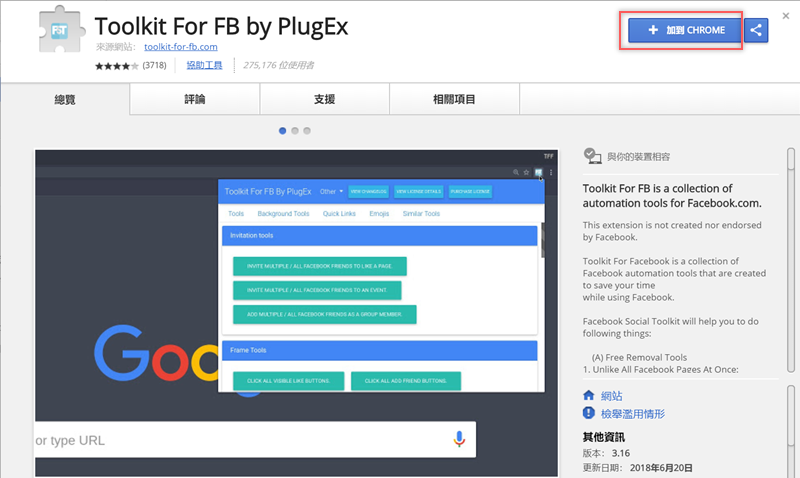Viewport: 800px width, 478px height.
Task: Click the device-compatible checkmark icon
Action: click(x=592, y=156)
